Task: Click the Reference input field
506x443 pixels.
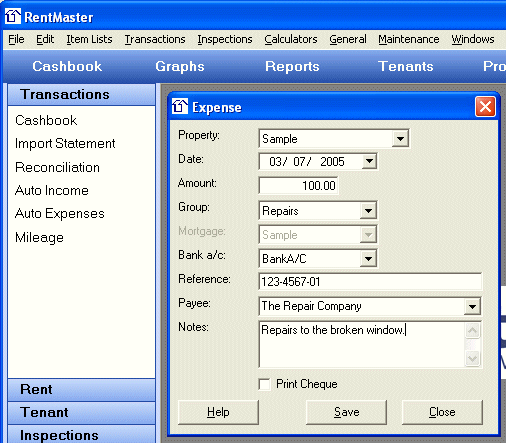Action: coord(370,282)
